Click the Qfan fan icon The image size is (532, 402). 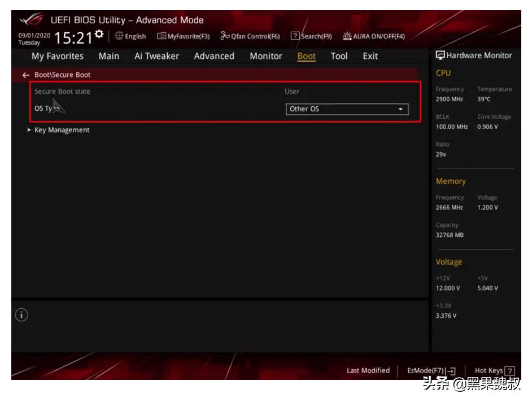(225, 36)
